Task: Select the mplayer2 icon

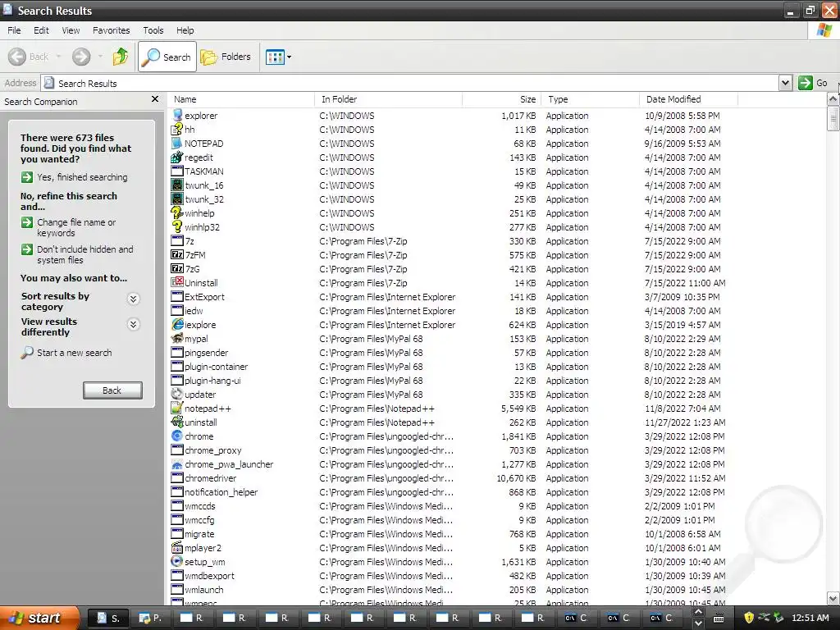Action: pos(177,547)
